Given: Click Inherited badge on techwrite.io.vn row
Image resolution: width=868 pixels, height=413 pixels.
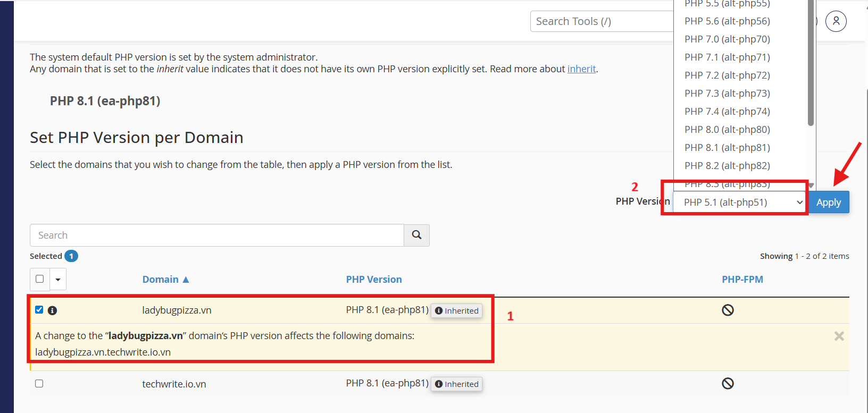Looking at the screenshot, I should [456, 384].
